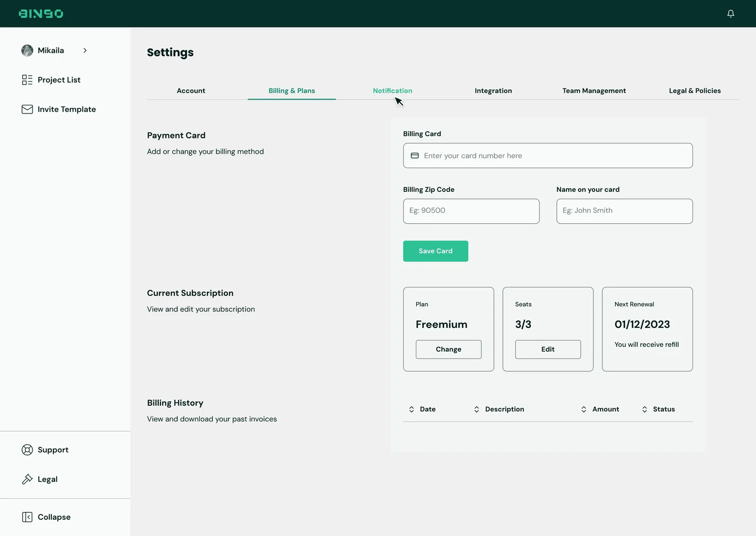Image resolution: width=756 pixels, height=536 pixels.
Task: Focus the card number input field
Action: (548, 156)
